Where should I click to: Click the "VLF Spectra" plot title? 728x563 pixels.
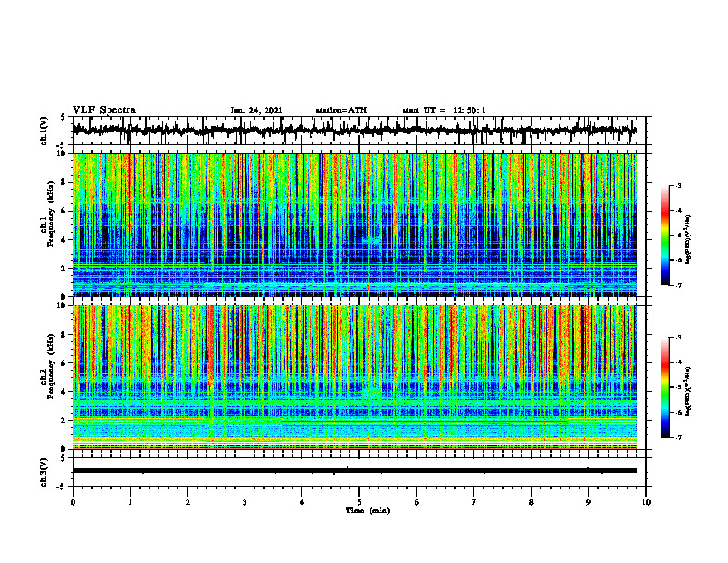[x=104, y=110]
